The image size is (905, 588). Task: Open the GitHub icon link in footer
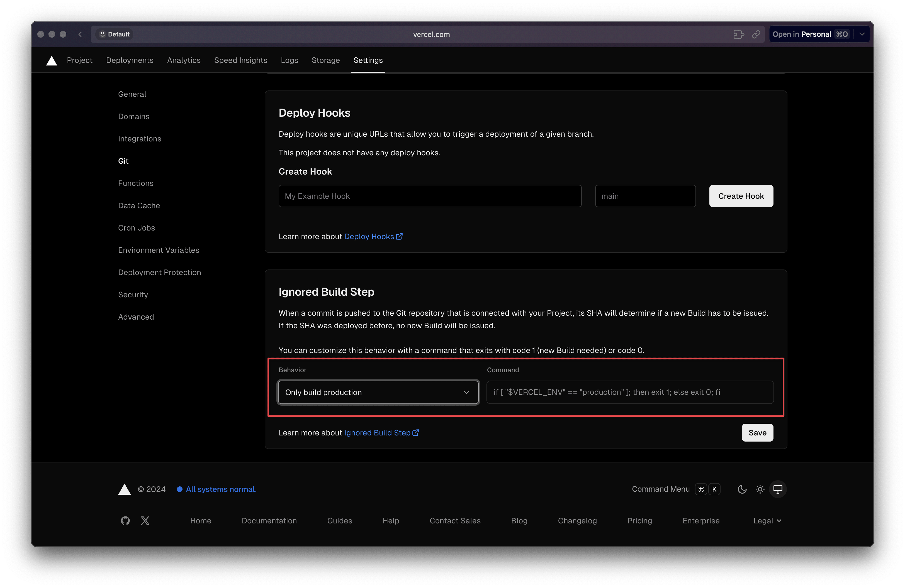pyautogui.click(x=125, y=520)
